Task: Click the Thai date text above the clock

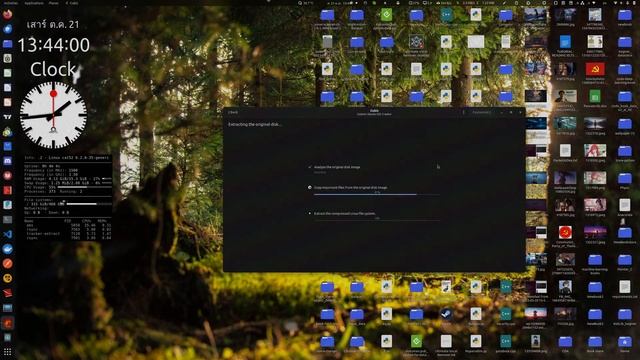Action: point(53,24)
